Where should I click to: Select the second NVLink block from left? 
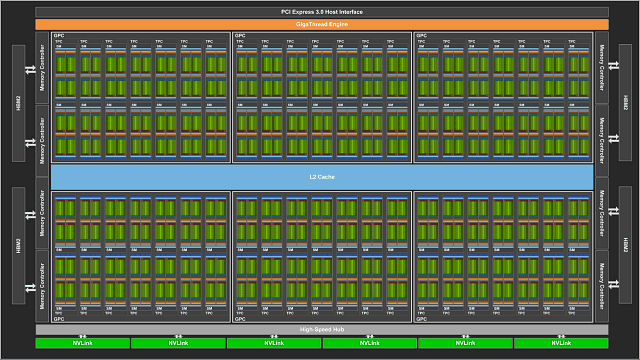[x=178, y=343]
